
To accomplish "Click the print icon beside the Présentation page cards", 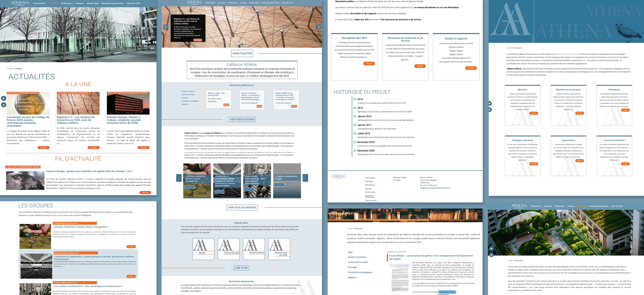I will (x=490, y=110).
